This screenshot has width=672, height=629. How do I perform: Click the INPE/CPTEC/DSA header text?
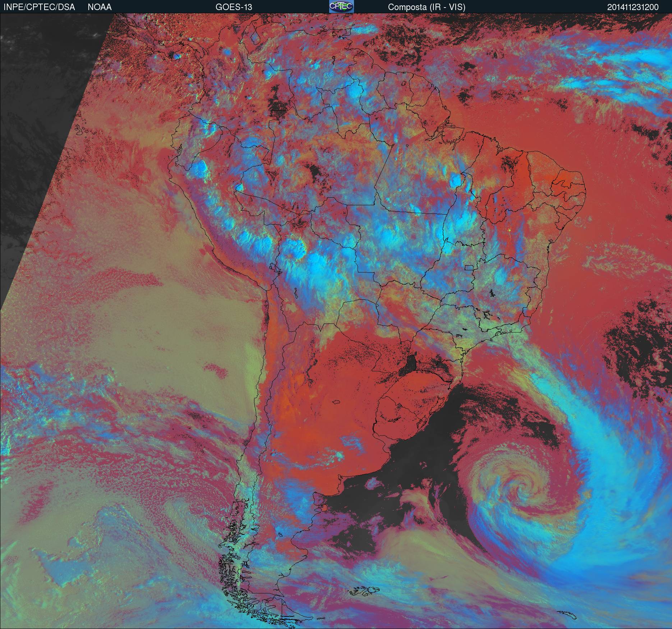pyautogui.click(x=39, y=7)
